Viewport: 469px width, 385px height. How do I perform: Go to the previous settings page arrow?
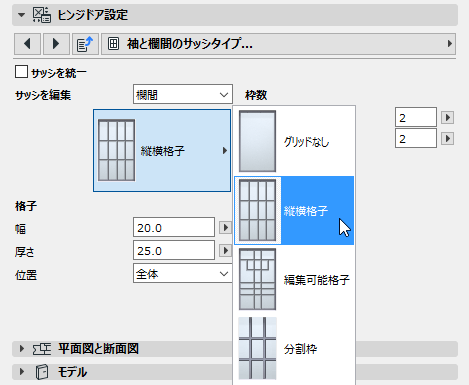27,44
